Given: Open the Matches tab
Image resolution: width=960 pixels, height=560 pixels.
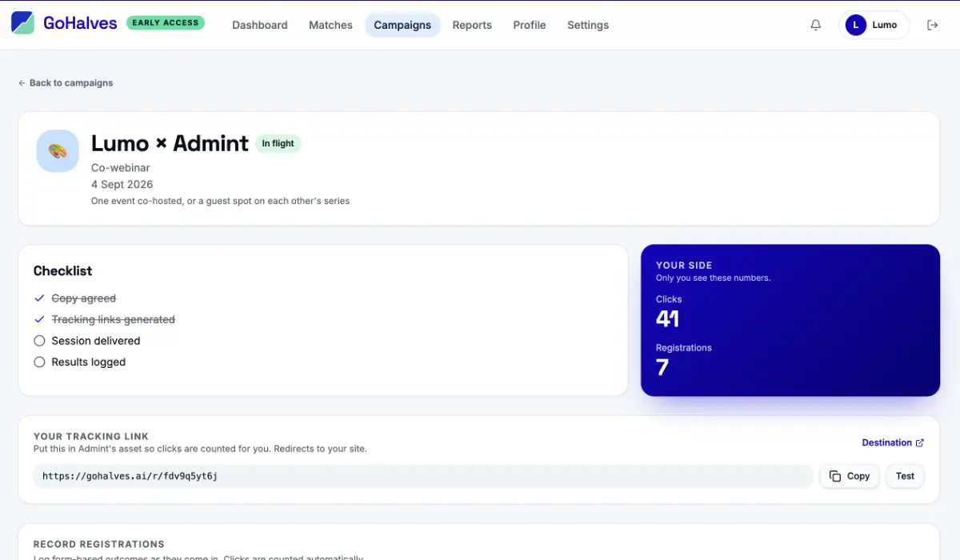Looking at the screenshot, I should [330, 25].
